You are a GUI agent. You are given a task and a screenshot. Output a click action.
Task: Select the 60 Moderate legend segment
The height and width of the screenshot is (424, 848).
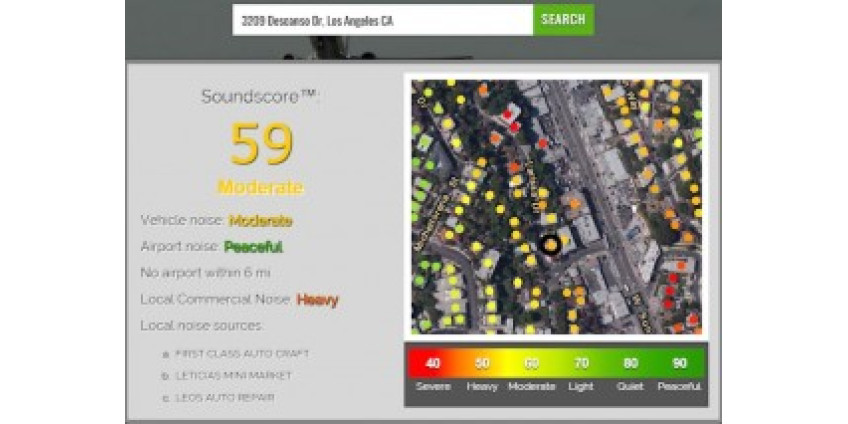point(531,363)
